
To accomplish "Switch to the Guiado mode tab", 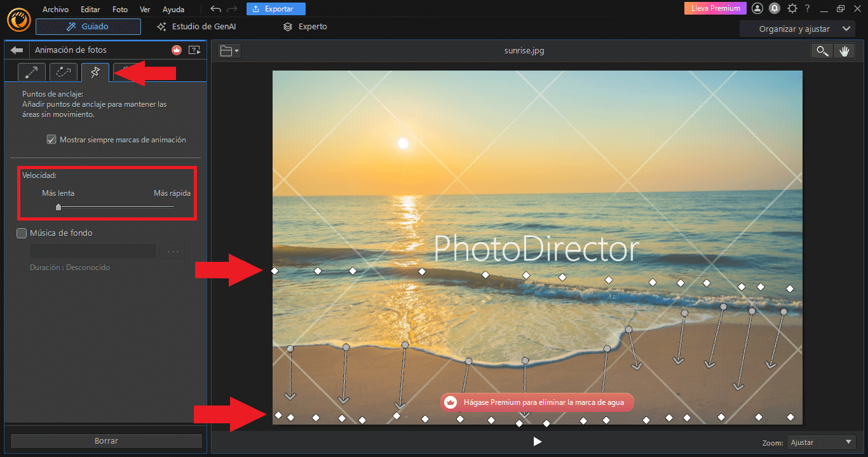I will tap(88, 27).
